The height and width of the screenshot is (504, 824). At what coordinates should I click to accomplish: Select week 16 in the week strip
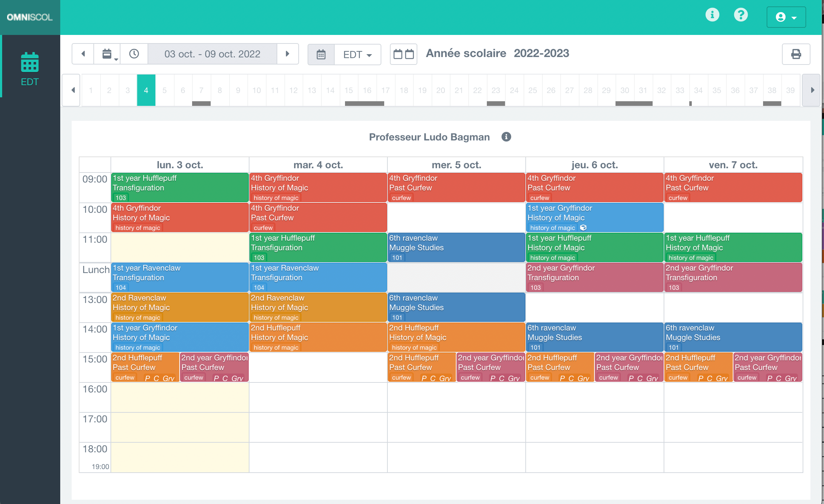pyautogui.click(x=367, y=90)
